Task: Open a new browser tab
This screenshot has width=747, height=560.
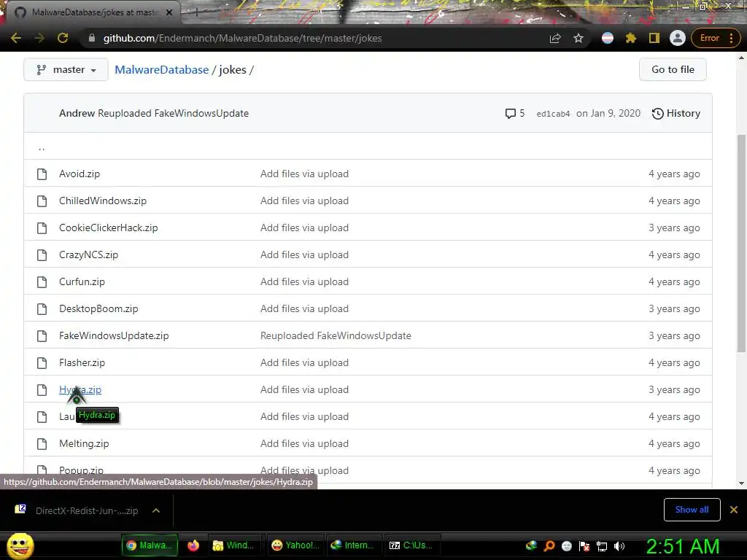Action: coord(196,12)
